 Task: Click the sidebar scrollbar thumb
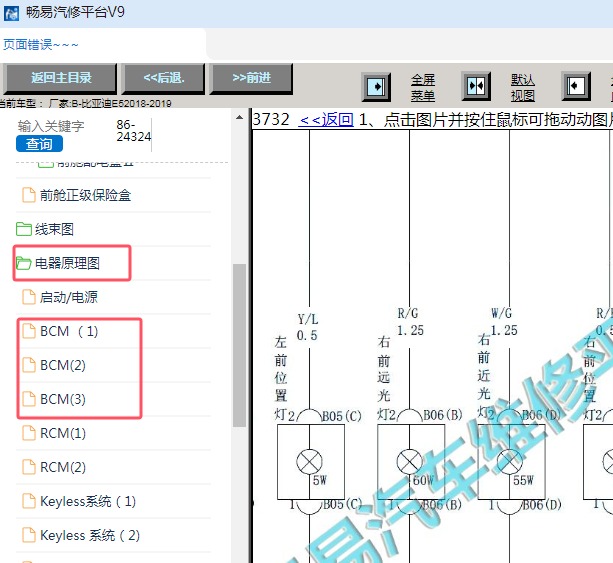(x=239, y=346)
